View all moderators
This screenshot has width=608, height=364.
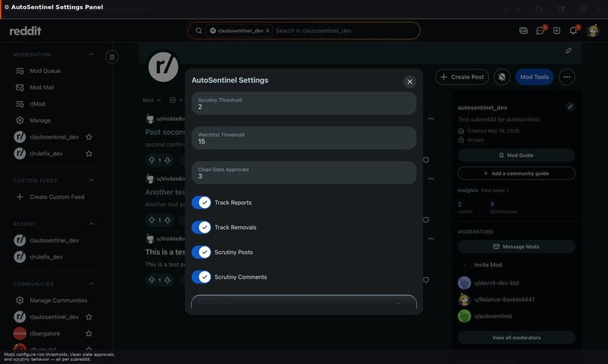(516, 338)
